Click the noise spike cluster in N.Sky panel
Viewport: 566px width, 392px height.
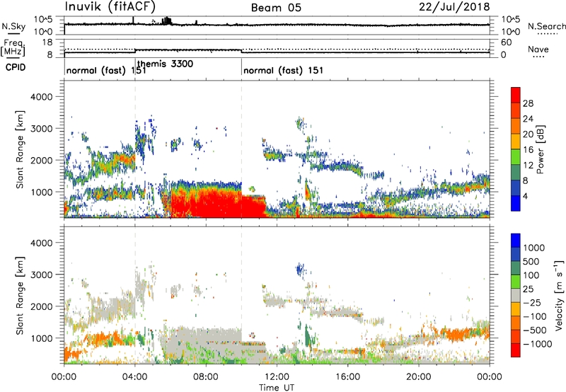pyautogui.click(x=167, y=21)
